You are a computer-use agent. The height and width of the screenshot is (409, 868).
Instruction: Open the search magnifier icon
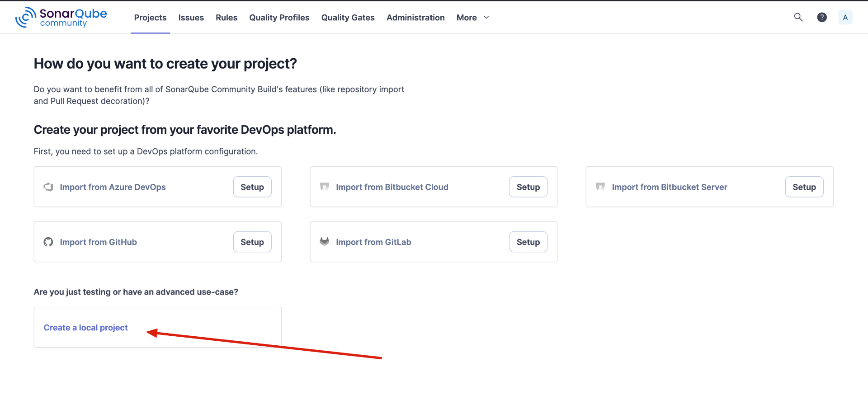pyautogui.click(x=798, y=17)
